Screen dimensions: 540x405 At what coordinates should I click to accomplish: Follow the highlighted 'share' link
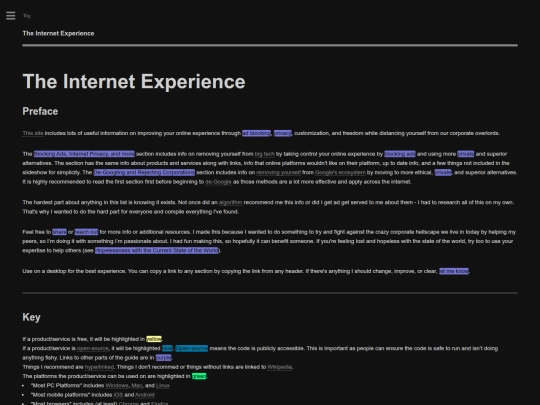(x=60, y=232)
